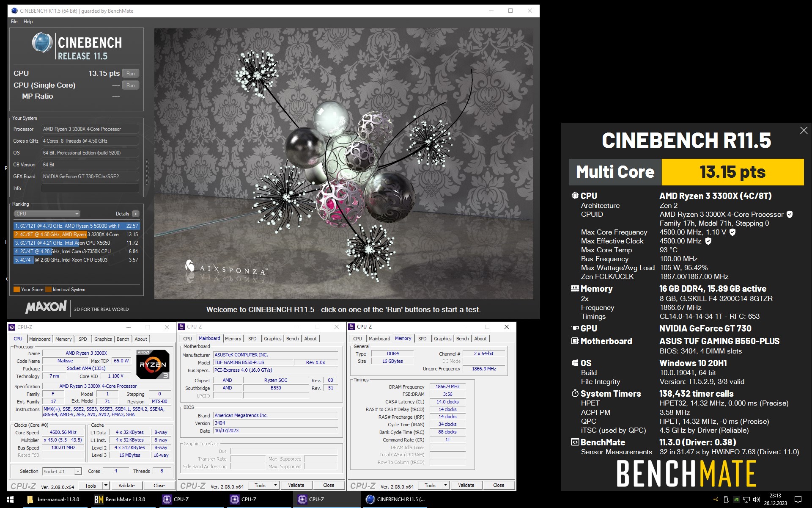Image resolution: width=812 pixels, height=508 pixels.
Task: Click Tools button in middle CPU-Z window
Action: tap(260, 485)
